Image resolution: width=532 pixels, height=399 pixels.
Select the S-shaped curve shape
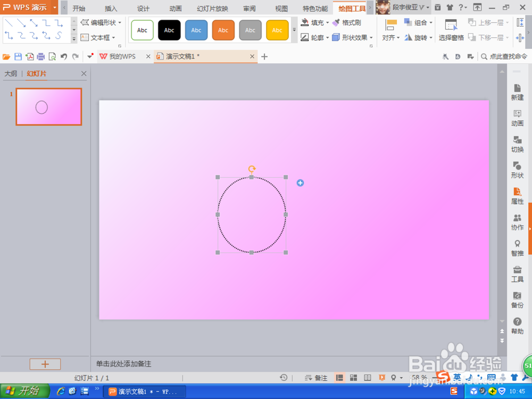pyautogui.click(x=59, y=35)
